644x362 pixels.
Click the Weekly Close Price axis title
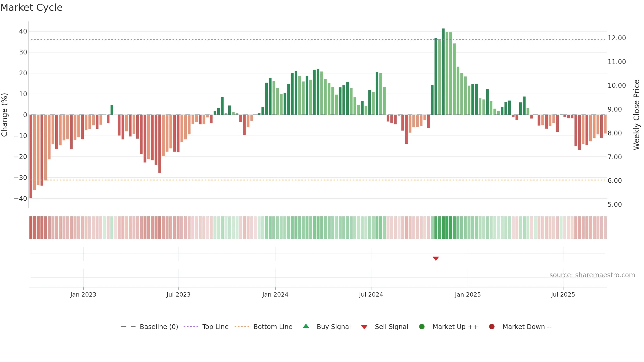click(x=636, y=115)
